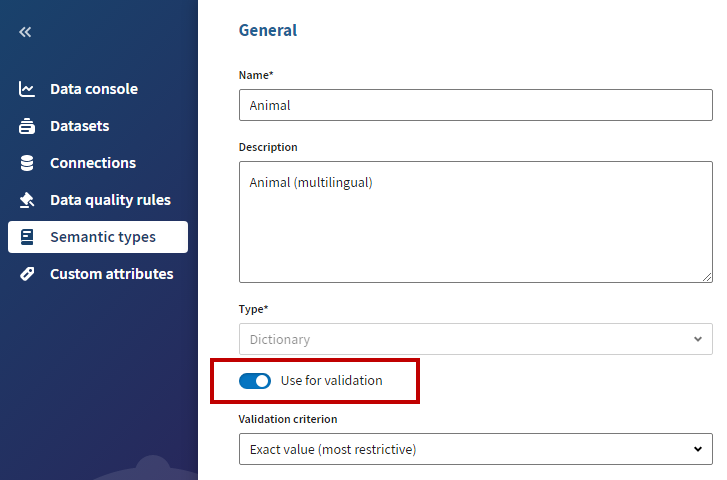
Task: Click the 'Use for validation' label text
Action: point(331,381)
